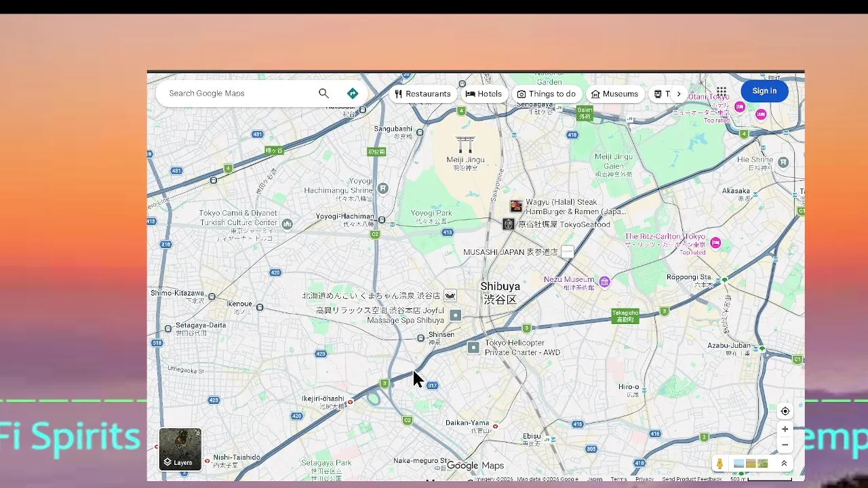Click the Daikan-Yama station label
The width and height of the screenshot is (868, 488).
467,426
